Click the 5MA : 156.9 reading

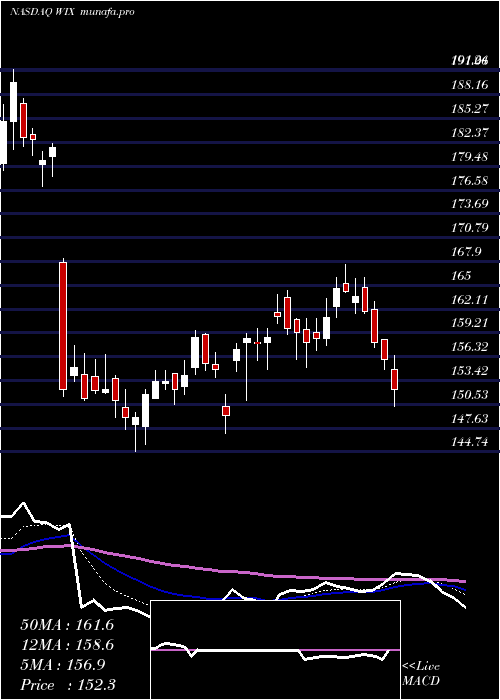click(62, 665)
